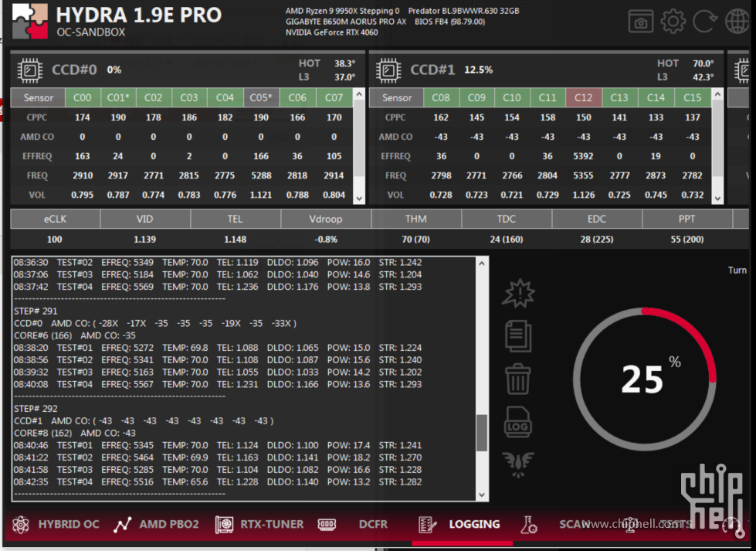Image resolution: width=756 pixels, height=551 pixels.
Task: Click the flask with gear icon
Action: coord(528,525)
